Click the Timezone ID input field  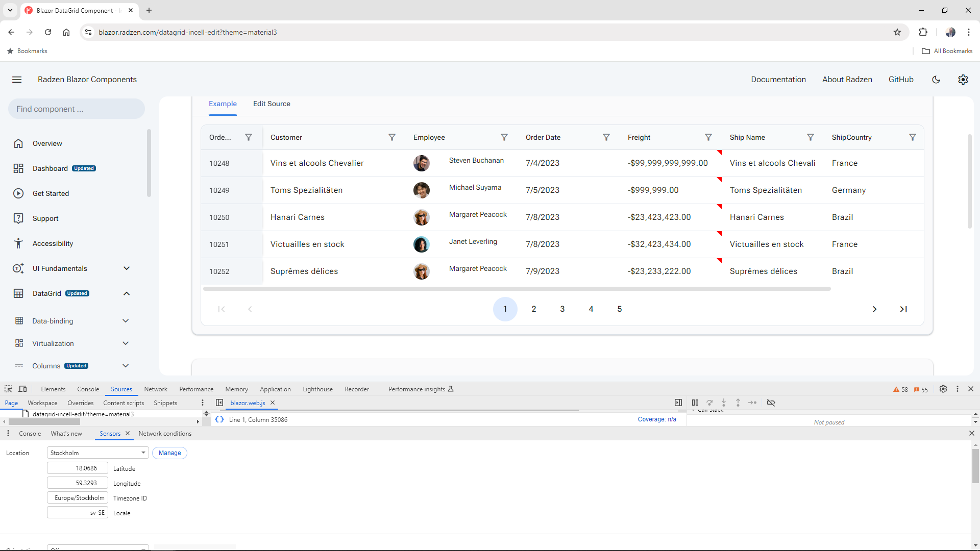click(78, 498)
